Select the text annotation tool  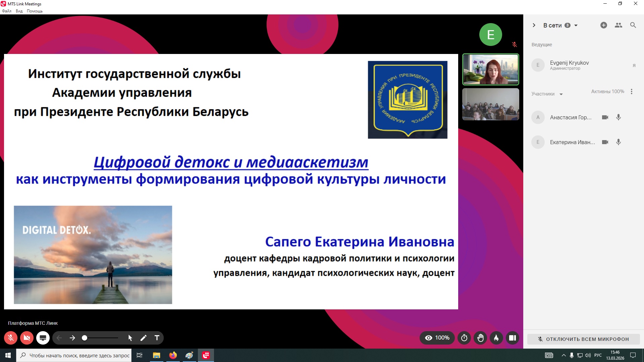(x=157, y=338)
